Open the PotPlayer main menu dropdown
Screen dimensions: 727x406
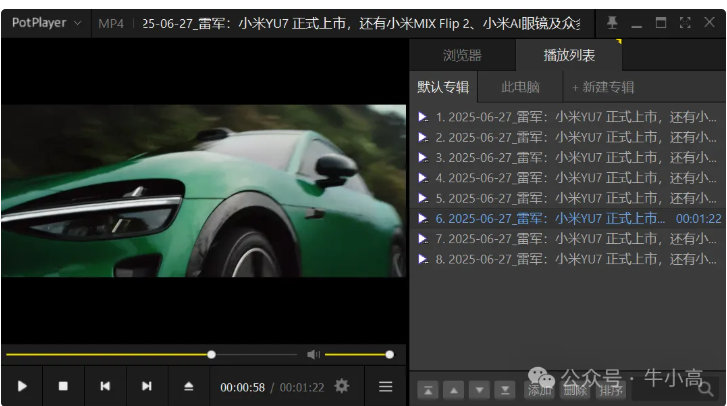click(x=46, y=23)
